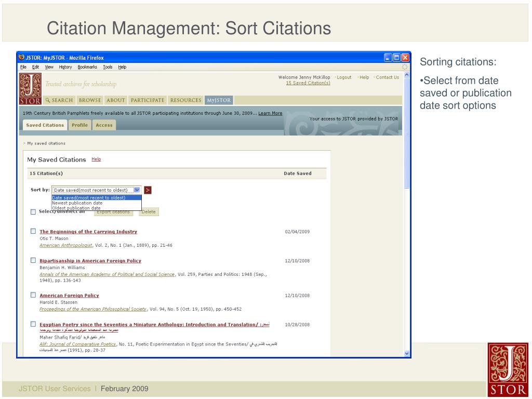532x399 pixels.
Task: Click Proceedings of the American Philosophical Society link
Action: point(93,309)
